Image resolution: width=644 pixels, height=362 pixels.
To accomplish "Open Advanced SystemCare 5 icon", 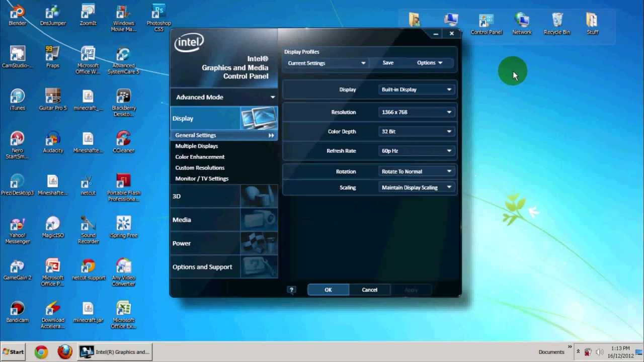I will click(124, 60).
